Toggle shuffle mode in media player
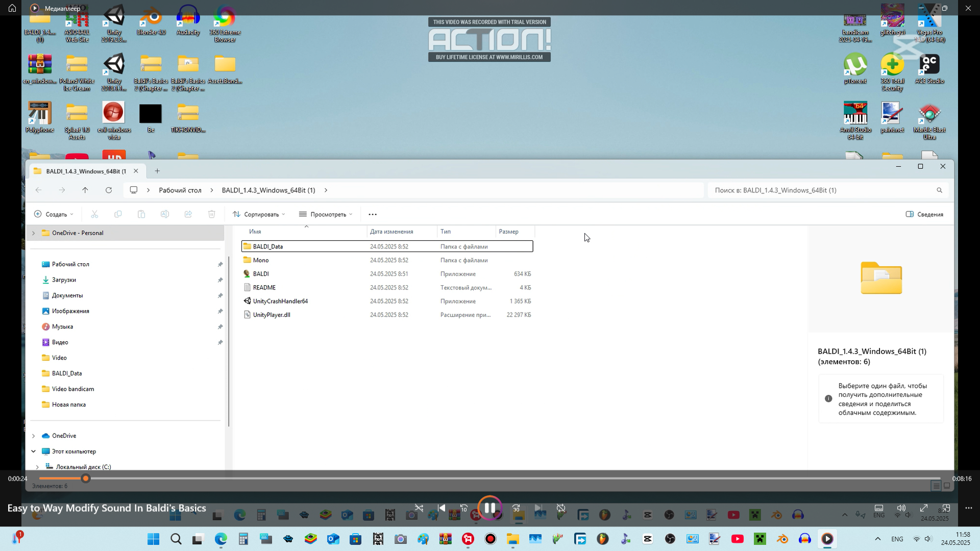 click(419, 508)
